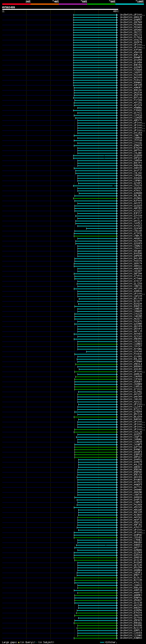Choose the UniRef100_B8EQQ1 label

[x=131, y=623]
